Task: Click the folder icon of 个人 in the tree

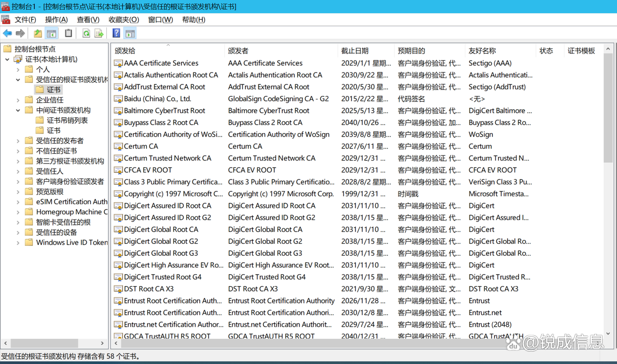Action: pos(29,70)
